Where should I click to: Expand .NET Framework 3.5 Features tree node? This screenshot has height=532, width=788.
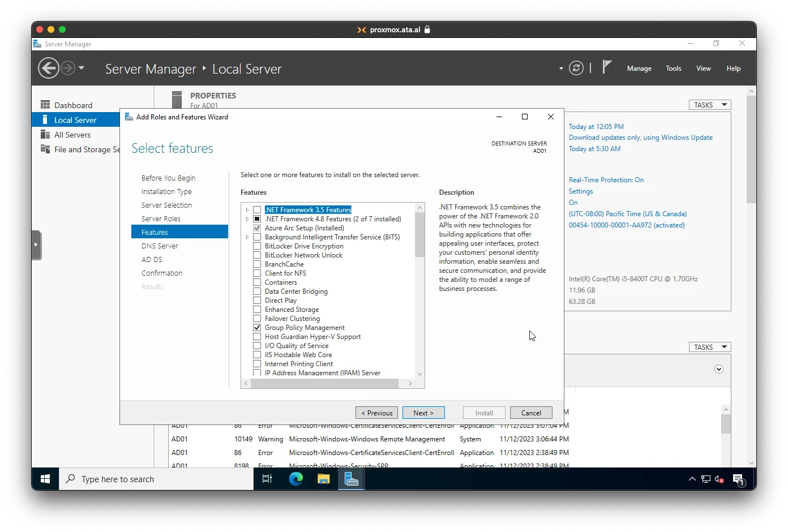tap(247, 210)
